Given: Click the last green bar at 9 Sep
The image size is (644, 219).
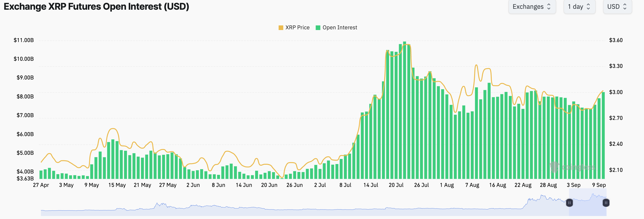Looking at the screenshot, I should point(603,136).
